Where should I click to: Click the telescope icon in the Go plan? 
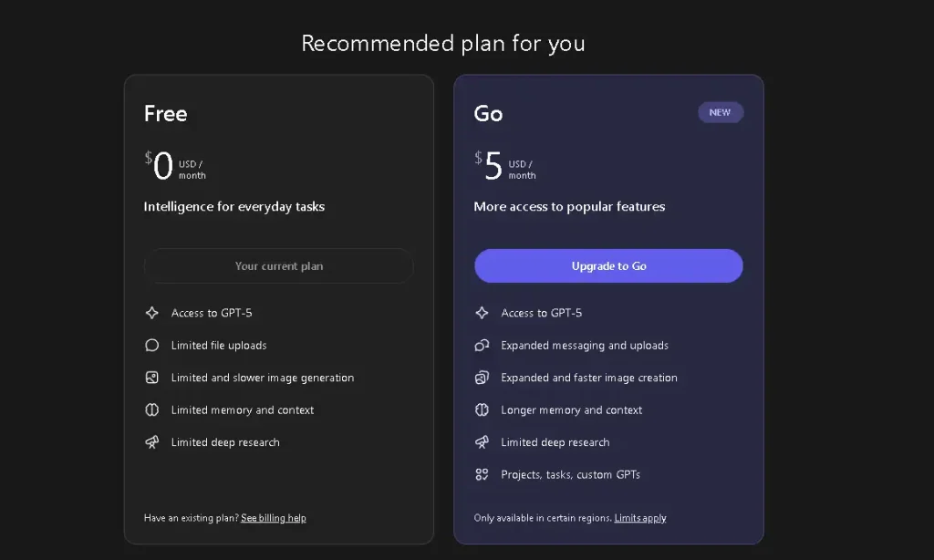pos(483,442)
